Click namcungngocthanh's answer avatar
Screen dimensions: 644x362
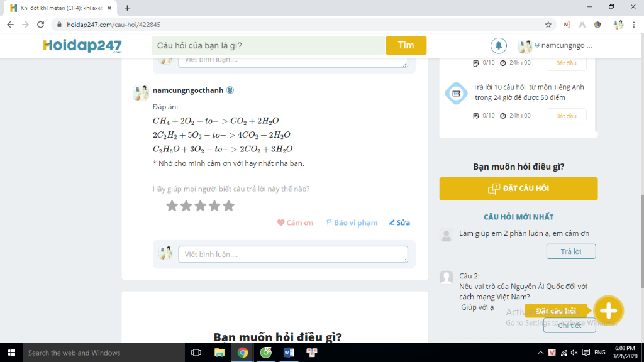tap(141, 93)
